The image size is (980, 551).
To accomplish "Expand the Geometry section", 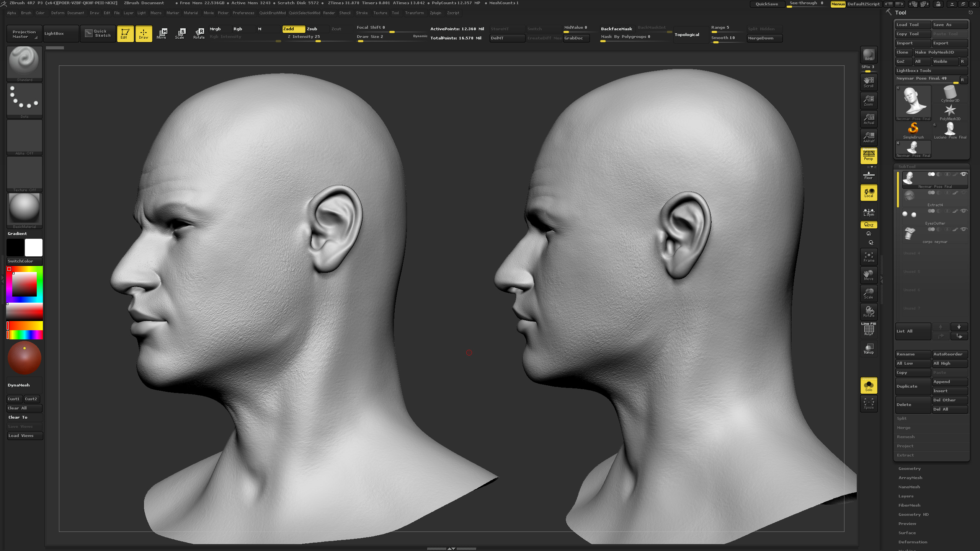I will tap(910, 469).
